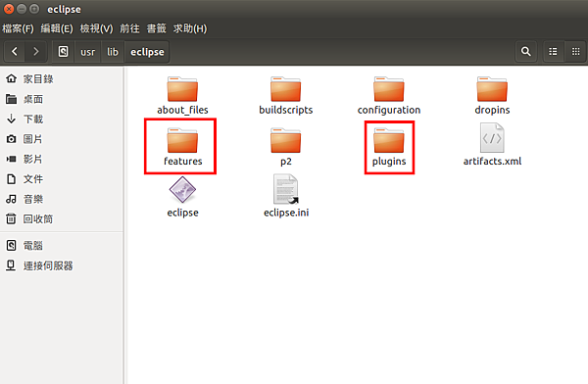Switch to list view
The width and height of the screenshot is (588, 384).
click(x=553, y=51)
